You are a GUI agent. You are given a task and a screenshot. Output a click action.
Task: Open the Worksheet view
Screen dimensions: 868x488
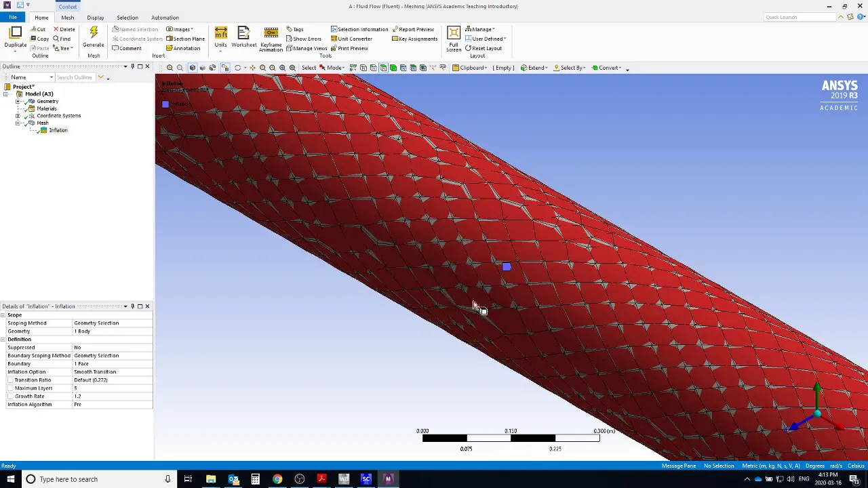(243, 37)
